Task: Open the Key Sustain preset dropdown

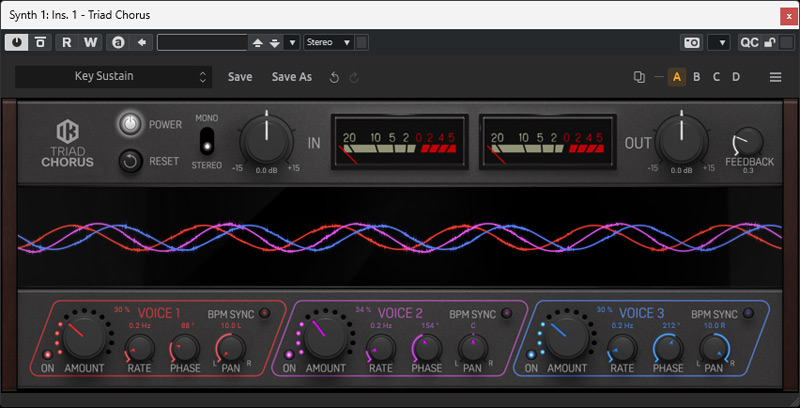Action: point(113,77)
